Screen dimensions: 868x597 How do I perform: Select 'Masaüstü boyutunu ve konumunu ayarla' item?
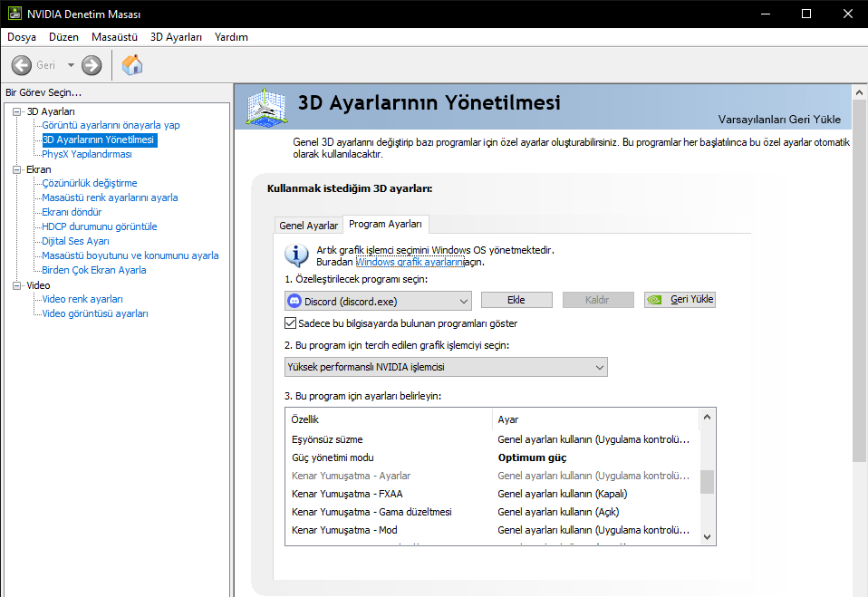pos(130,255)
